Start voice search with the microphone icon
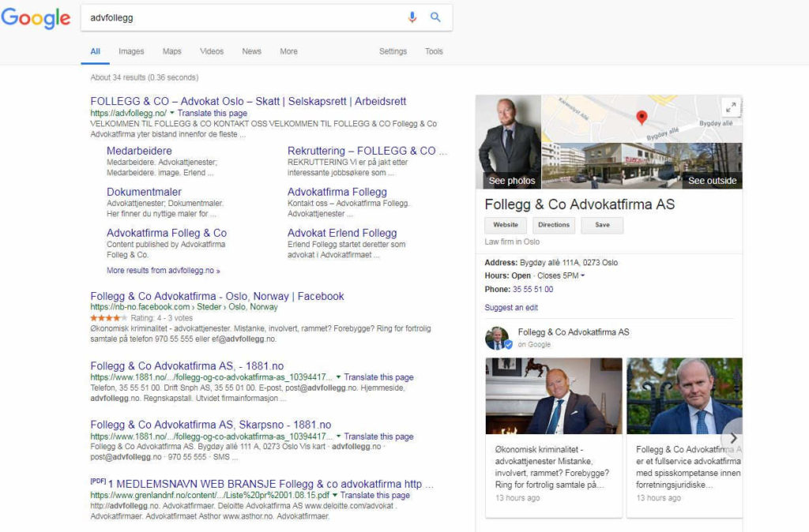This screenshot has width=809, height=532. pos(412,17)
